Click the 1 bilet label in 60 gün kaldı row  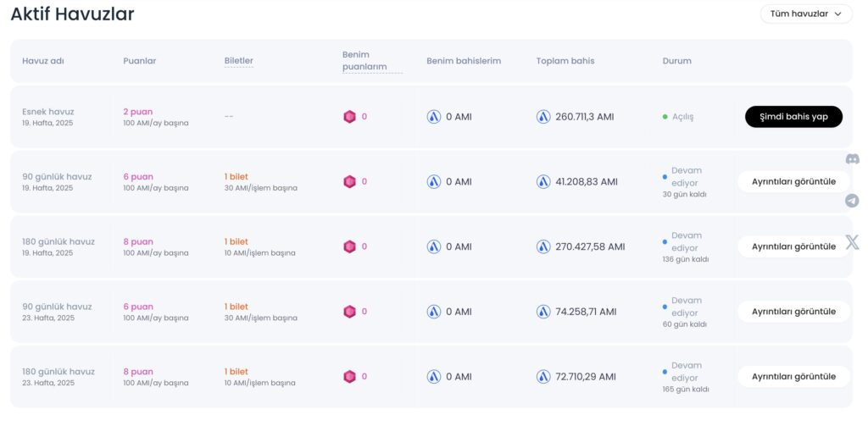point(236,307)
